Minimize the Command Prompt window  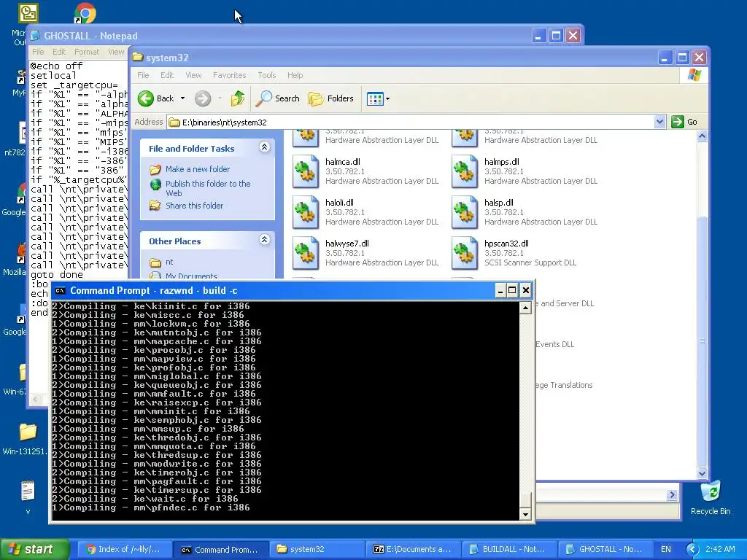(500, 290)
